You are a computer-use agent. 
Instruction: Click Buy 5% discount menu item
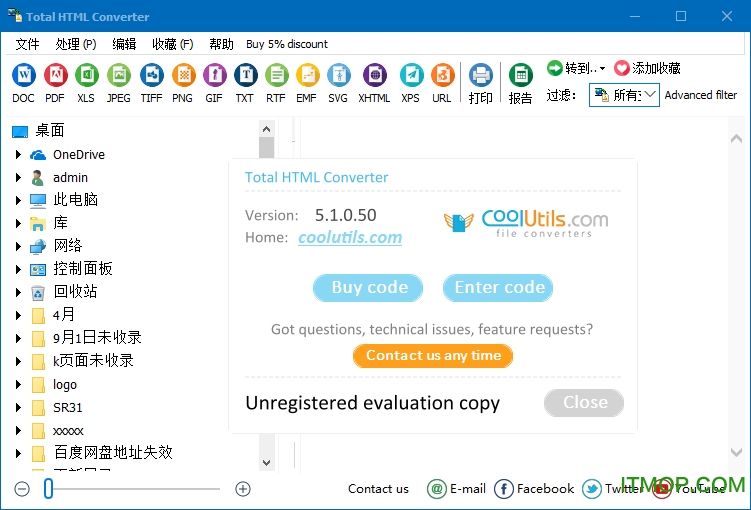point(287,44)
